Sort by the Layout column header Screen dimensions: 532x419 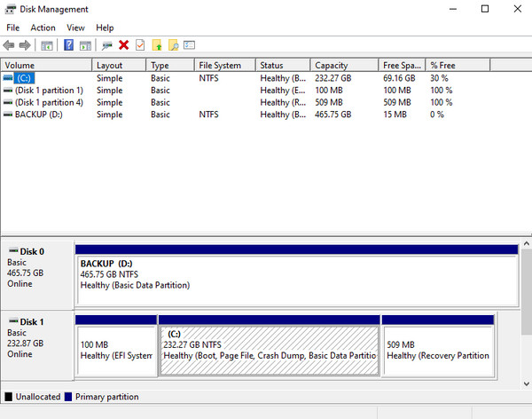[x=119, y=65]
